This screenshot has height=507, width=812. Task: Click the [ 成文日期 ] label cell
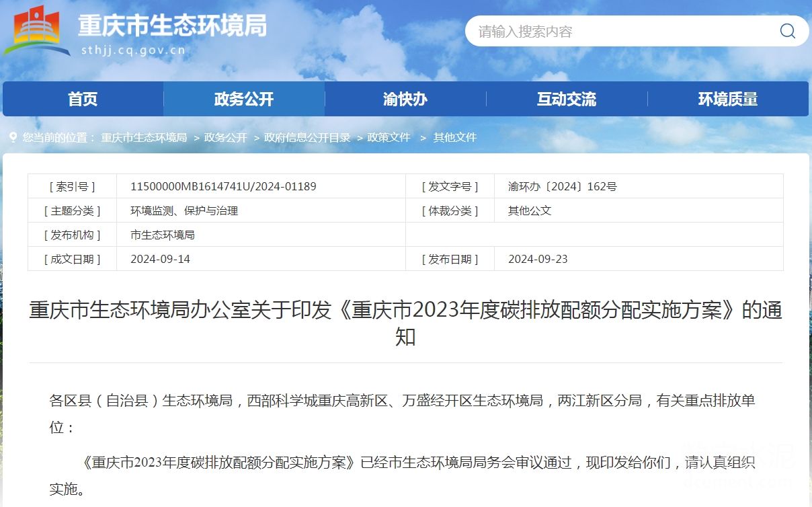click(x=73, y=259)
